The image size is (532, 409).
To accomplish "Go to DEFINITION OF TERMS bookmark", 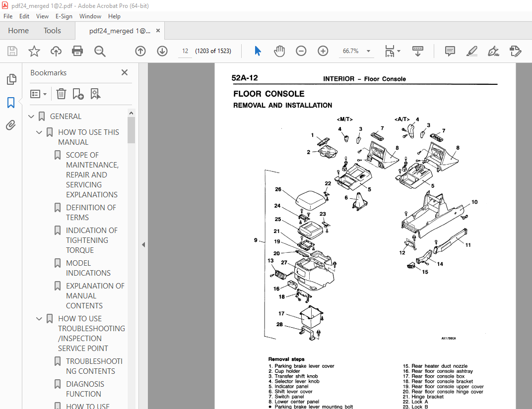I will pos(91,213).
